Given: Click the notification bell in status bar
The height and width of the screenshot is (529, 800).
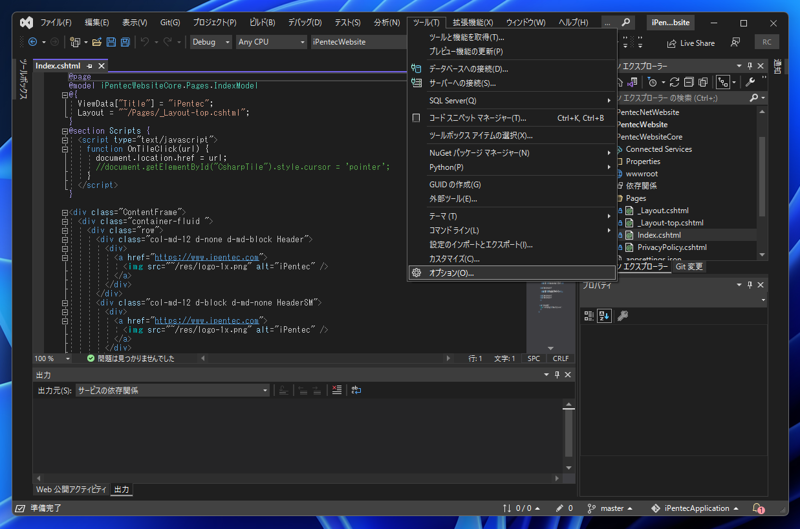Looking at the screenshot, I should [x=758, y=508].
